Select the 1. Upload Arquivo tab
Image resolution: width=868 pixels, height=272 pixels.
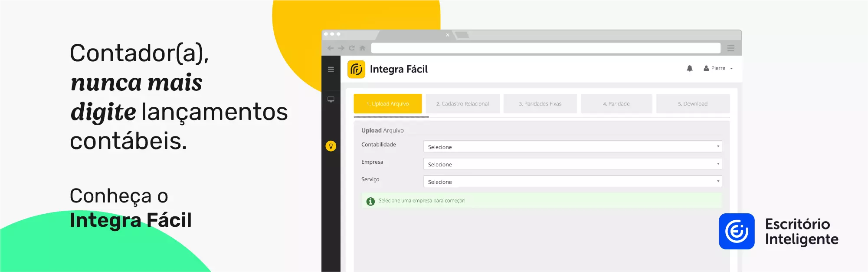pyautogui.click(x=388, y=104)
